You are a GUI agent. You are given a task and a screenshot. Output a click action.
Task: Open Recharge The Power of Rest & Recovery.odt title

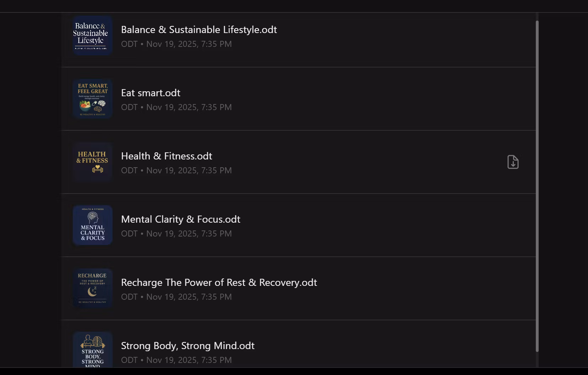[x=219, y=282]
